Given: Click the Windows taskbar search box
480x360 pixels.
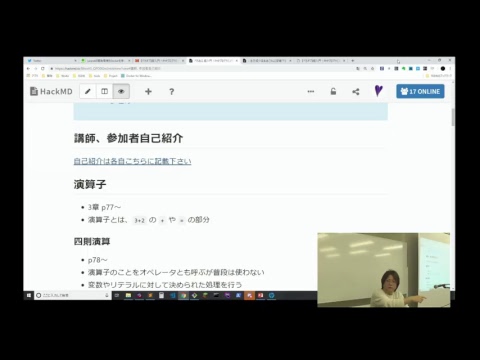Looking at the screenshot, I should pyautogui.click(x=72, y=295).
